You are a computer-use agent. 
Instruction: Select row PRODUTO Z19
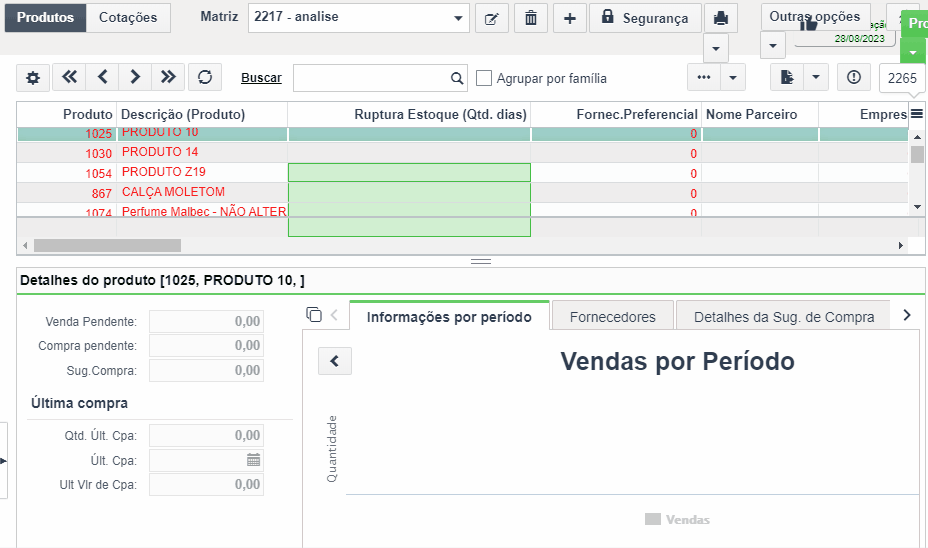(x=463, y=173)
